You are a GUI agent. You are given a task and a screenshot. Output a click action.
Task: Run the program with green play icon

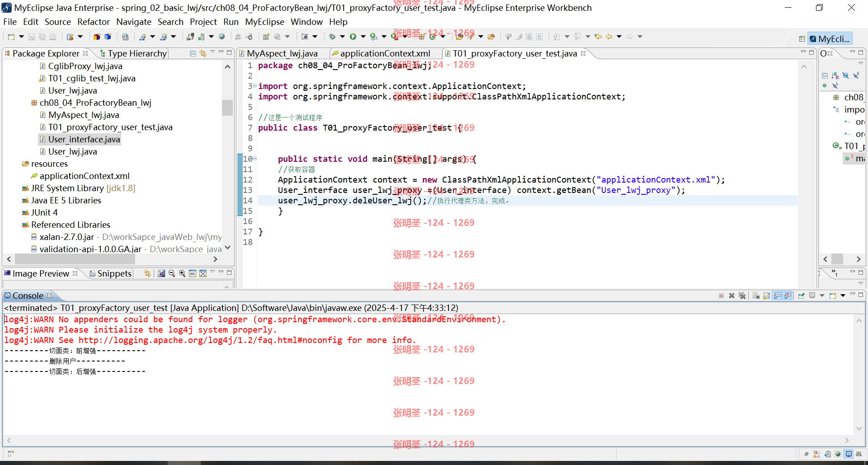(353, 37)
